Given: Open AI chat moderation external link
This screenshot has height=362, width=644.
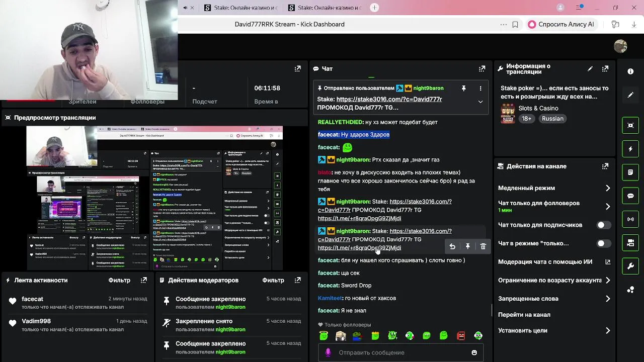Looking at the screenshot, I should point(608,262).
